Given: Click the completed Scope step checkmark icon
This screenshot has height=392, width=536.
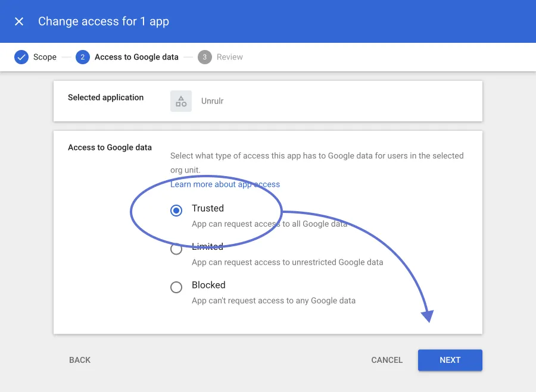Looking at the screenshot, I should 21,57.
